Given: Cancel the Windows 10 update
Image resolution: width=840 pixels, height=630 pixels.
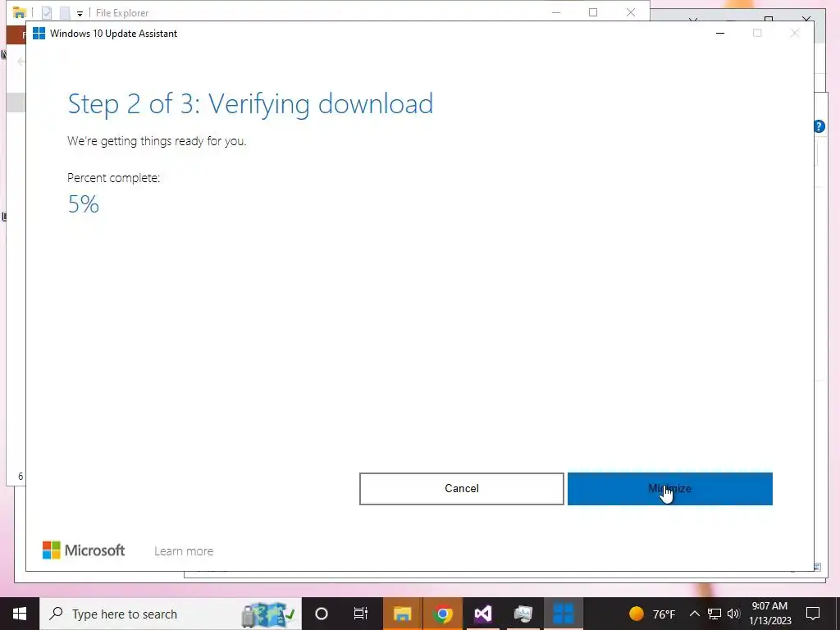Looking at the screenshot, I should coord(461,489).
